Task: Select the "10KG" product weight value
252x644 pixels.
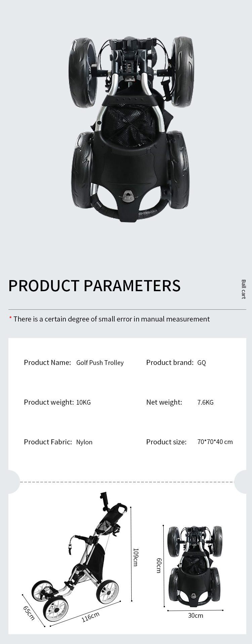Action: pyautogui.click(x=83, y=402)
